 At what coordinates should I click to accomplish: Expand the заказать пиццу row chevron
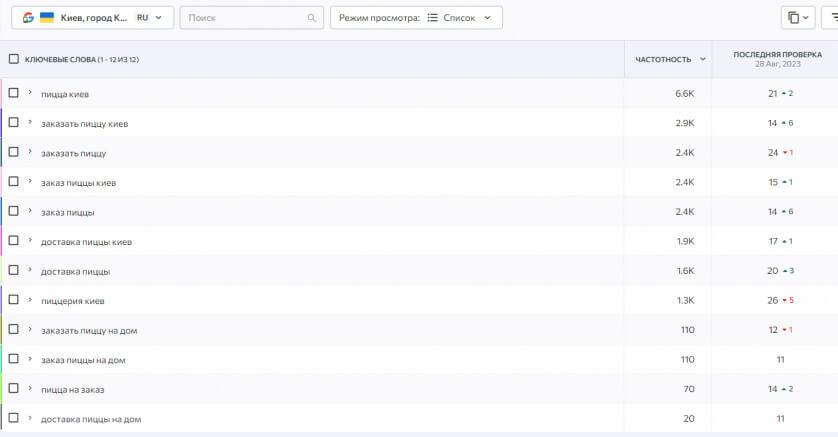tap(30, 152)
